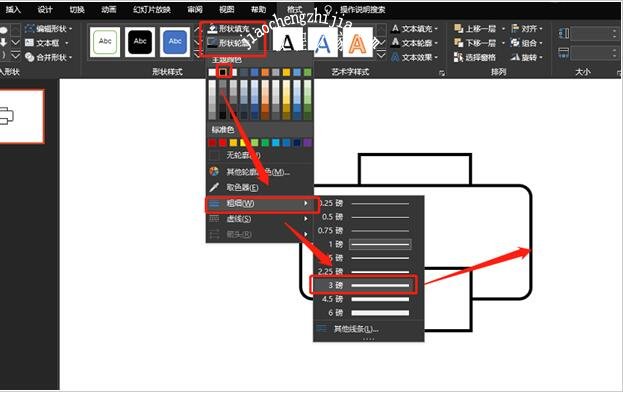
Task: Select the 格式 ribbon tab
Action: 294,10
